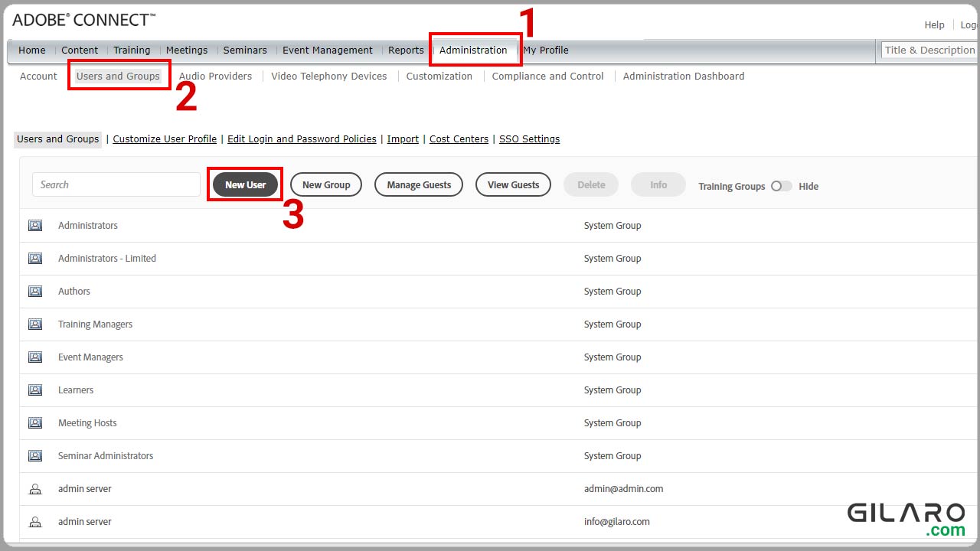The height and width of the screenshot is (551, 980).
Task: Click the group icon beside Seminar Administrators
Action: (35, 456)
